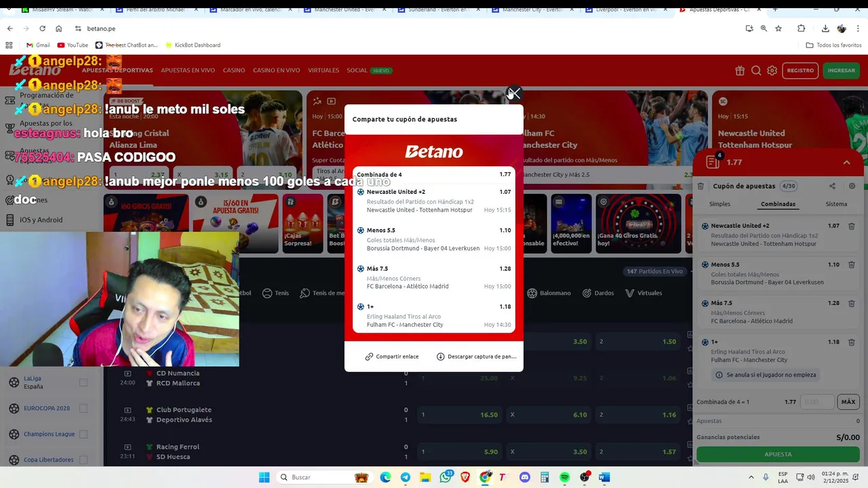Bookmark this page with the star icon
Image resolution: width=868 pixels, height=488 pixels.
click(x=778, y=28)
